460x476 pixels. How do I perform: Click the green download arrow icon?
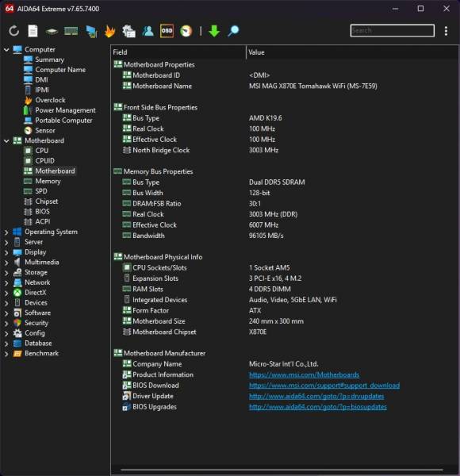[x=214, y=31]
